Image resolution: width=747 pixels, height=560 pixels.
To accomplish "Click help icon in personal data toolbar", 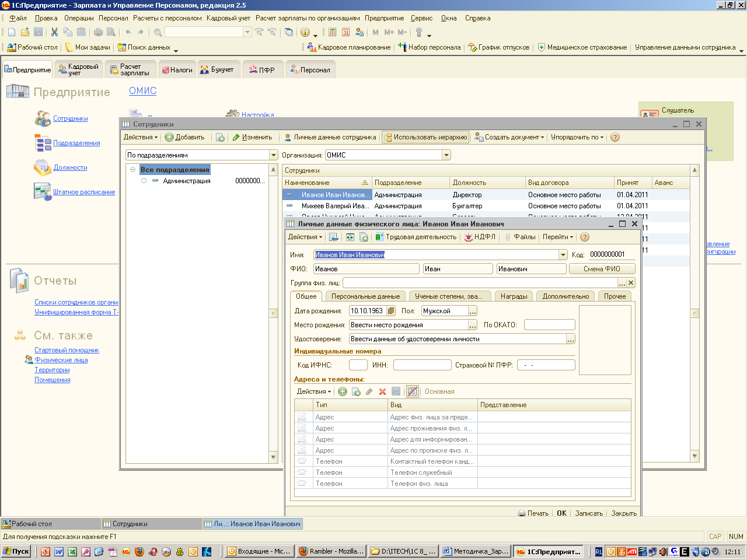I will (585, 237).
